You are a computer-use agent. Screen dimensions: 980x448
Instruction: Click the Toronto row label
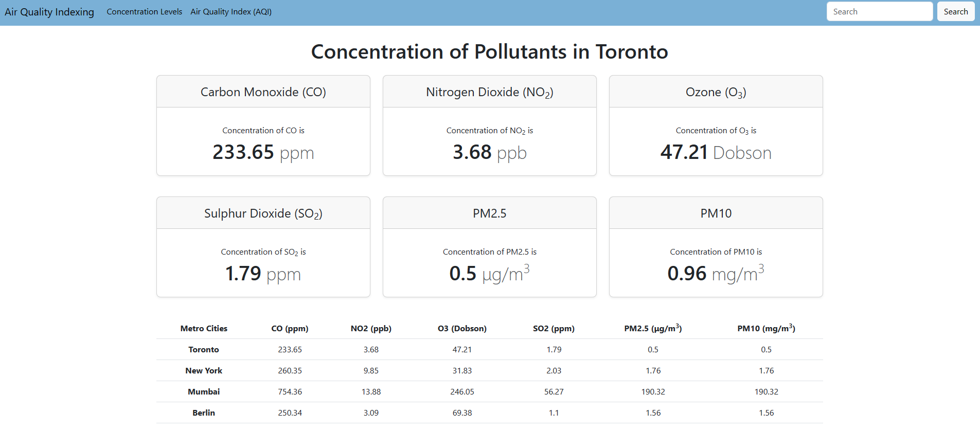pyautogui.click(x=204, y=350)
